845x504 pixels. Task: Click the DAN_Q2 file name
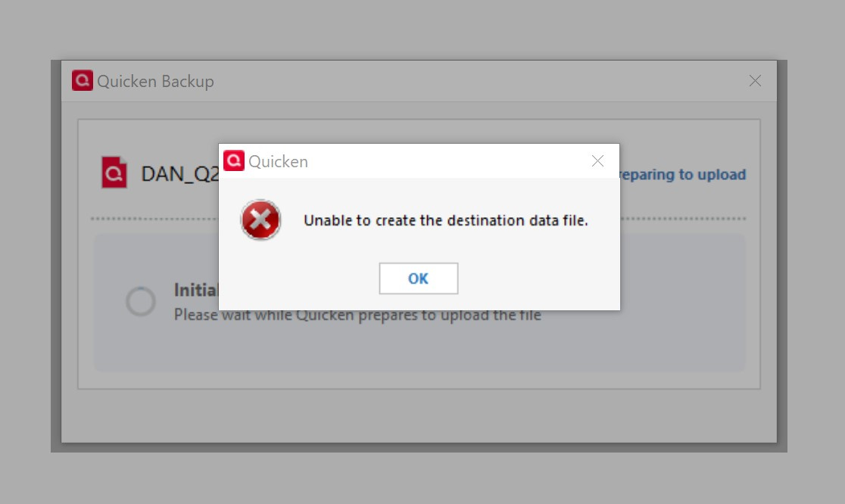pyautogui.click(x=179, y=174)
